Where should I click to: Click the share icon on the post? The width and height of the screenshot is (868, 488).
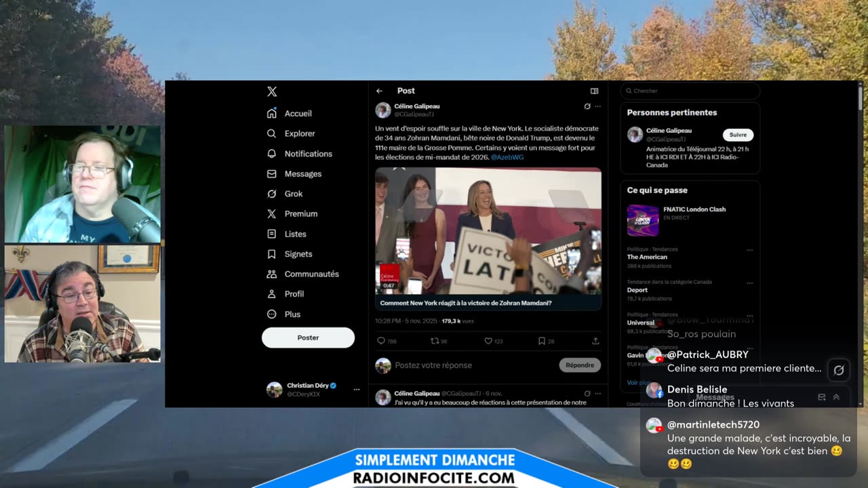tap(595, 341)
